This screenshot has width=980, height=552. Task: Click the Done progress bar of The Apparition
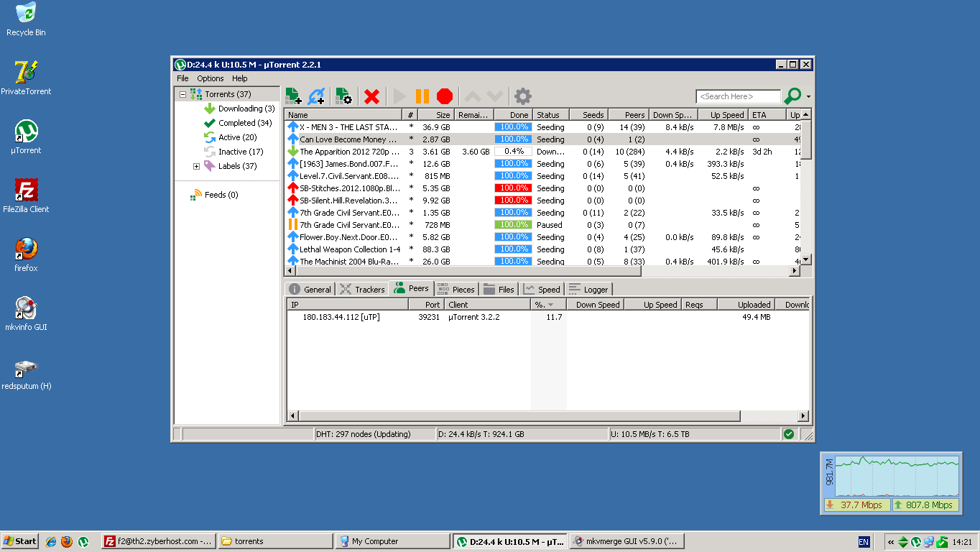tap(513, 152)
